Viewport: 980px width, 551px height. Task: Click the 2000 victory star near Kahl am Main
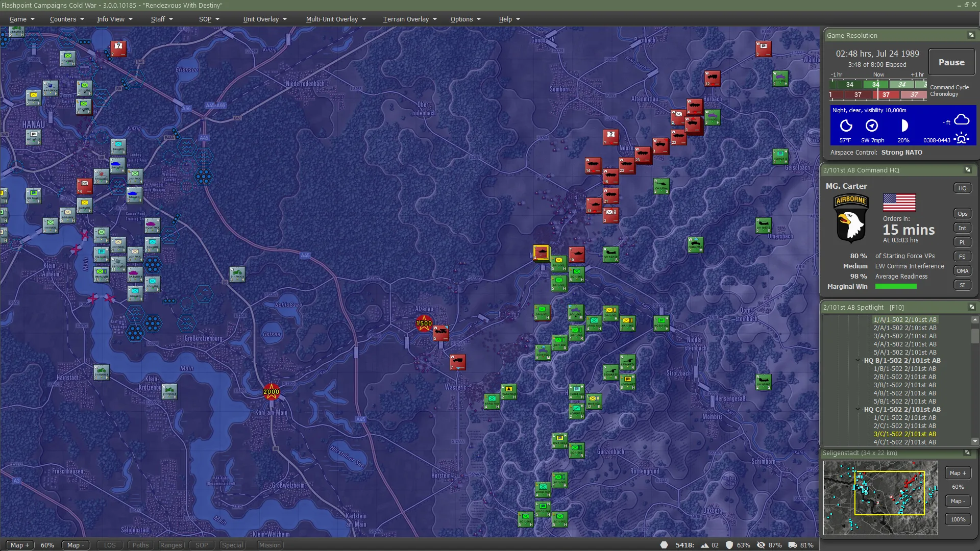pyautogui.click(x=271, y=392)
